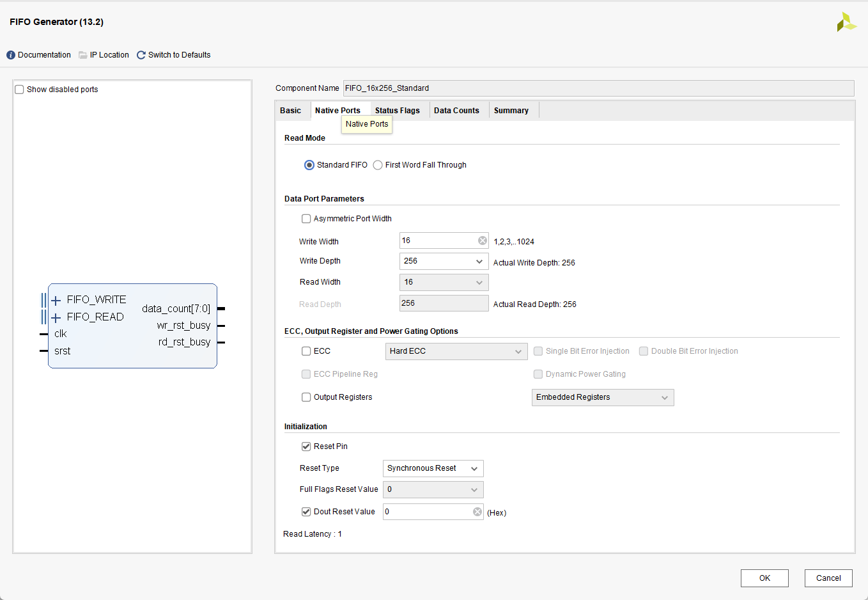This screenshot has height=600, width=868.
Task: Open the Documentation link
Action: click(44, 55)
